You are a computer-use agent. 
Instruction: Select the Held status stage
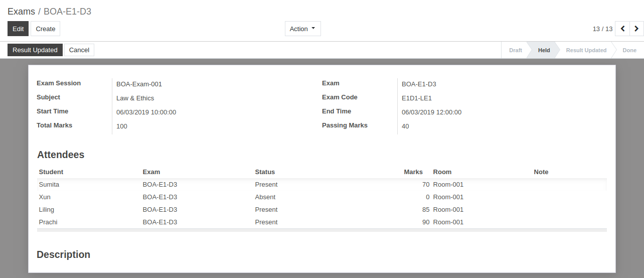tap(544, 50)
